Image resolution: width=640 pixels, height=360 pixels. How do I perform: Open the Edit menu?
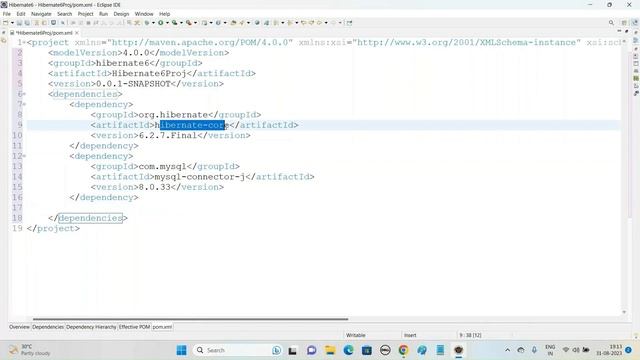[21, 14]
